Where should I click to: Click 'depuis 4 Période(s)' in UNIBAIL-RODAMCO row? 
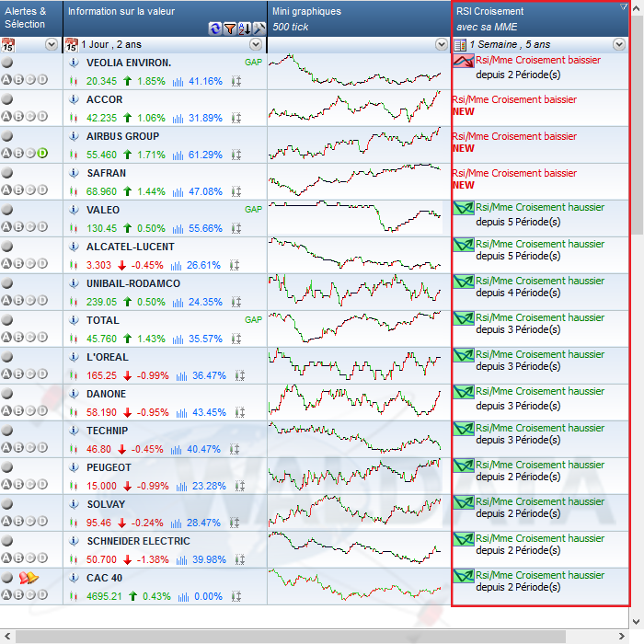click(518, 293)
